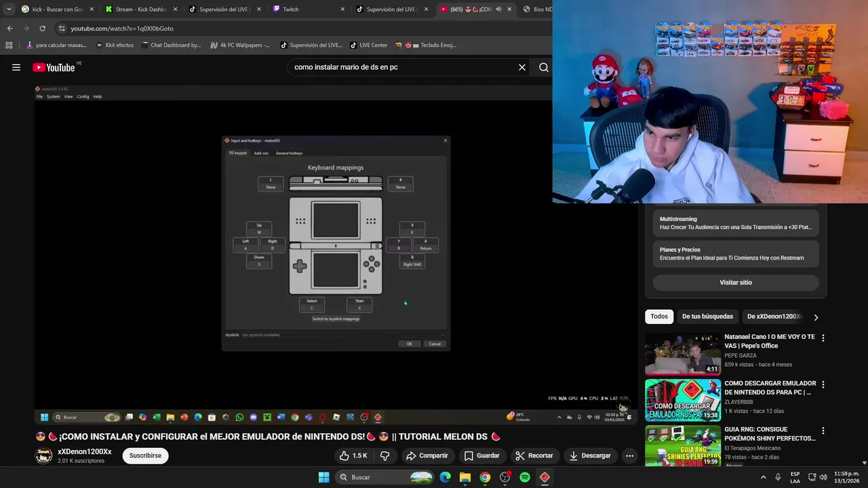This screenshot has height=488, width=868.
Task: Select the 'De tus búsquedas' filter chip
Action: (707, 317)
